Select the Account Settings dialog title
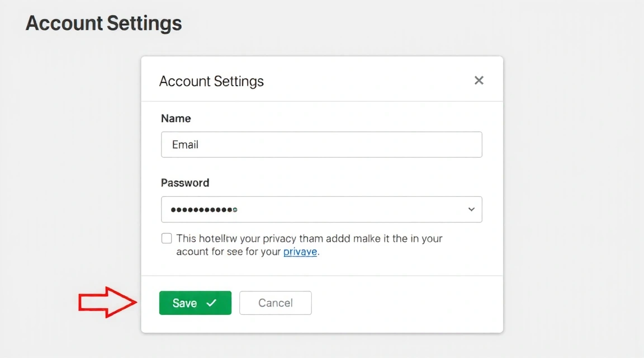Viewport: 644px width, 358px height. click(211, 81)
